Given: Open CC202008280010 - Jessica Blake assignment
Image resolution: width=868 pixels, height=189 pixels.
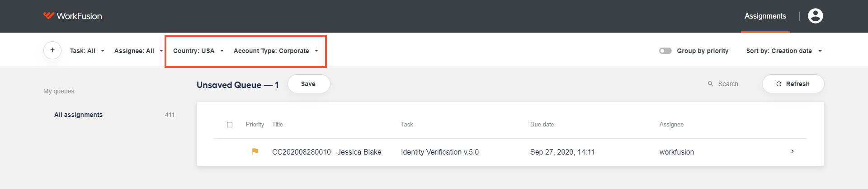Looking at the screenshot, I should coord(327,152).
